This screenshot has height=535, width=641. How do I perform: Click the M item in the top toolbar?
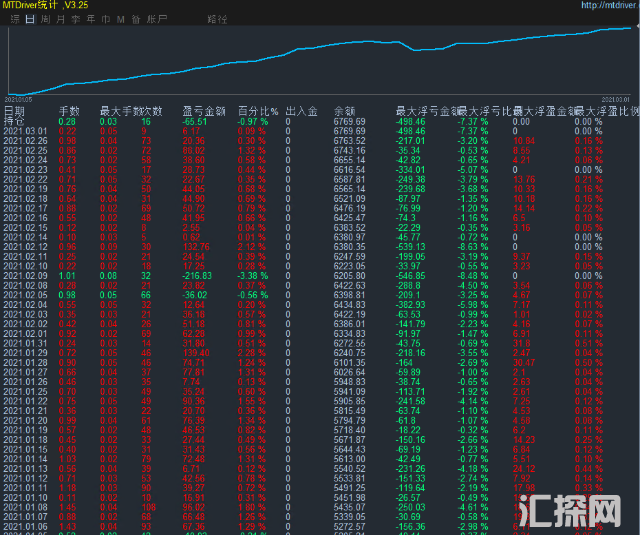[121, 19]
